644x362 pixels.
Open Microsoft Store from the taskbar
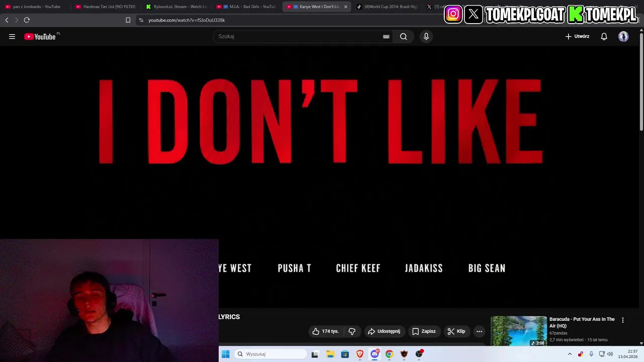coord(345,354)
